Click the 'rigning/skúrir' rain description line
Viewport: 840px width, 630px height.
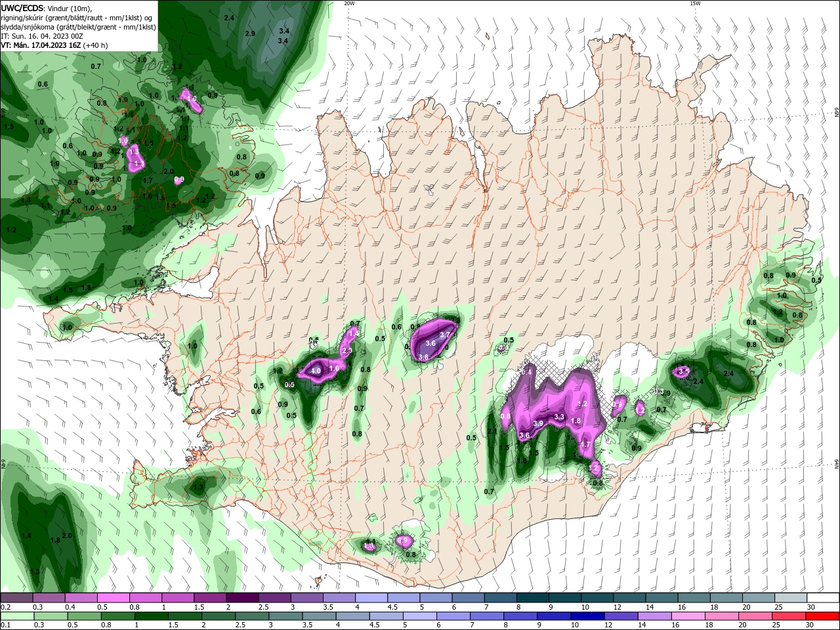(x=77, y=17)
